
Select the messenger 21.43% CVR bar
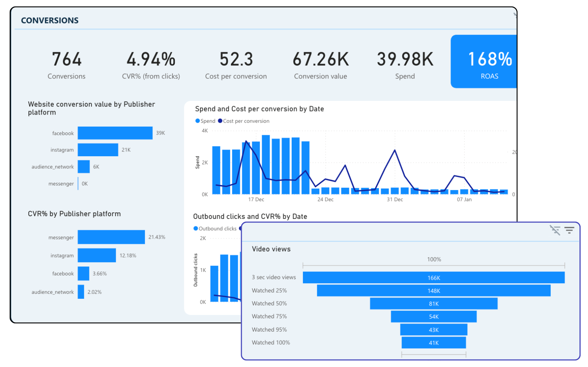111,237
